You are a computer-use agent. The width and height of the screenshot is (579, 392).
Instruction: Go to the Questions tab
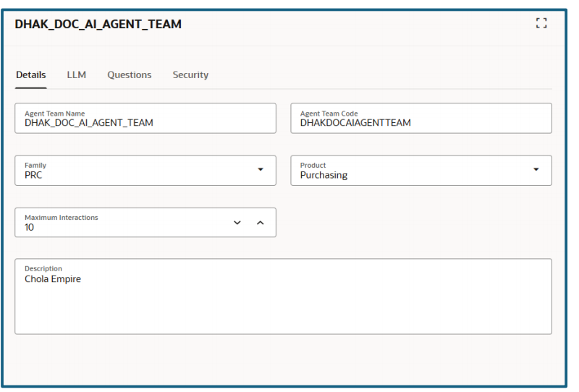(129, 75)
